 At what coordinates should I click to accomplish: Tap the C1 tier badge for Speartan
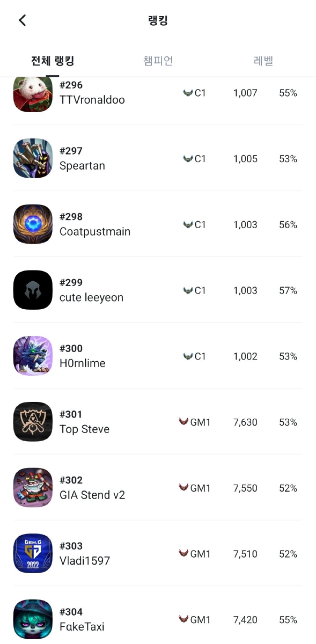pos(195,159)
